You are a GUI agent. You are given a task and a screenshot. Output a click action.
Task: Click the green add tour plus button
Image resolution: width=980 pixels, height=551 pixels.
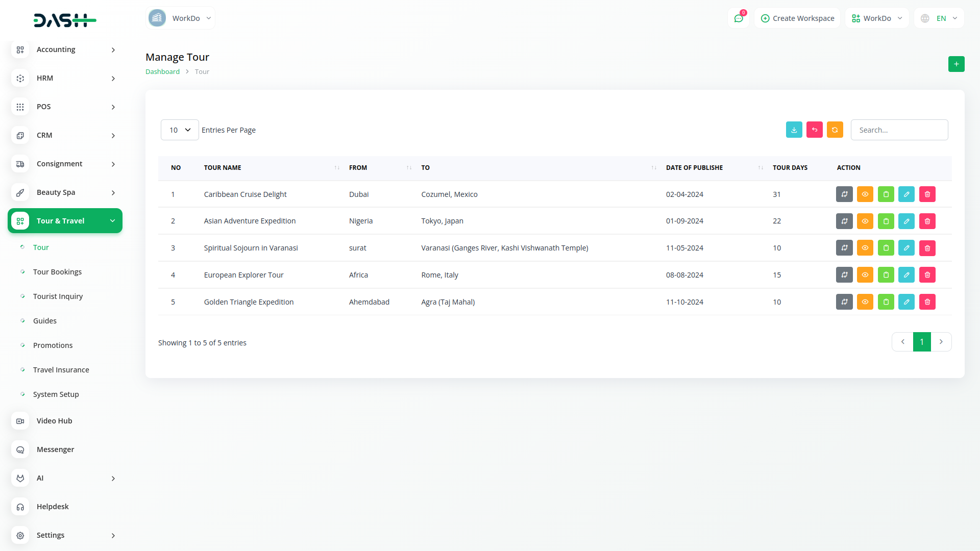click(x=956, y=64)
